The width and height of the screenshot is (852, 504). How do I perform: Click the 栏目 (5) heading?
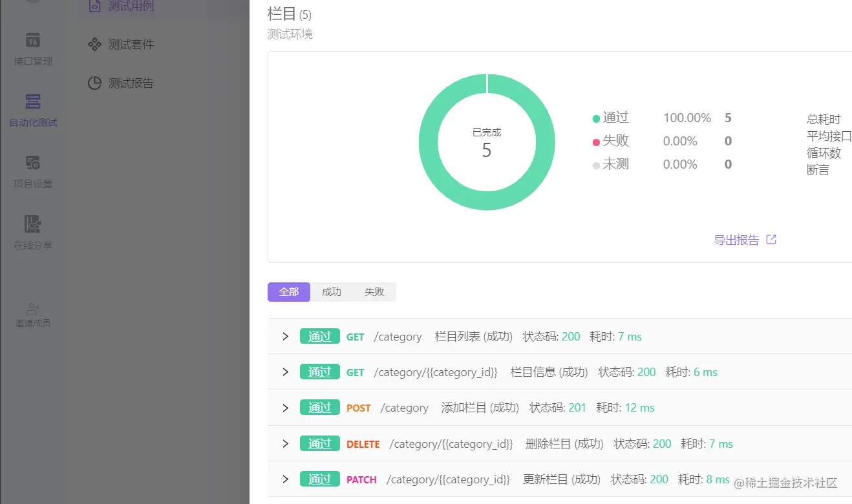pos(289,14)
